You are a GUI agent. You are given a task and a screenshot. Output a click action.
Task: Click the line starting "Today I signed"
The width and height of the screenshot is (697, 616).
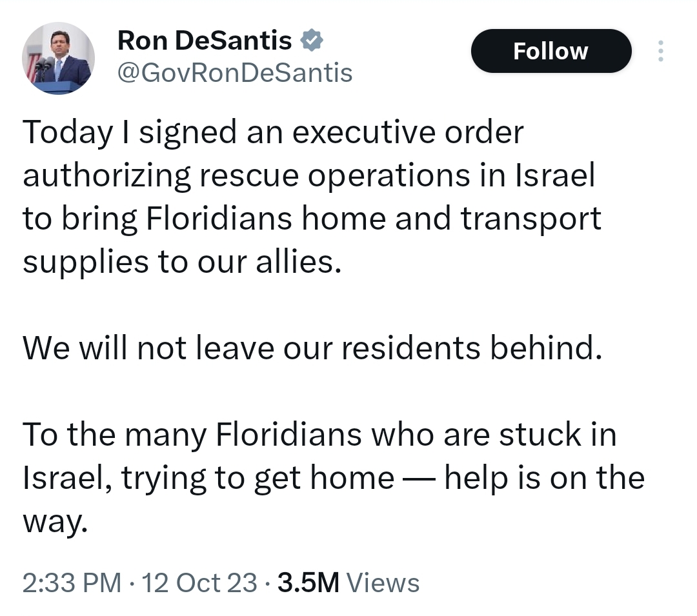[x=273, y=132]
